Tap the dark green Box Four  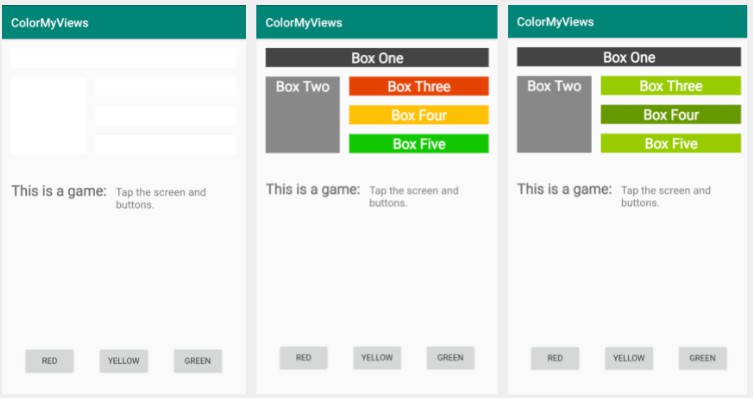(671, 115)
